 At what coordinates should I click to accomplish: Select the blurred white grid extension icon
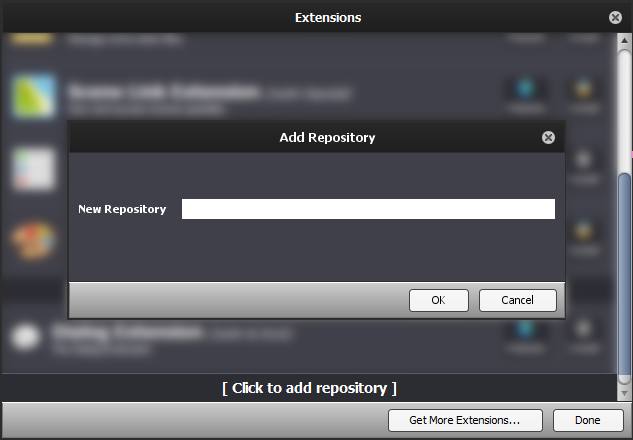(34, 168)
